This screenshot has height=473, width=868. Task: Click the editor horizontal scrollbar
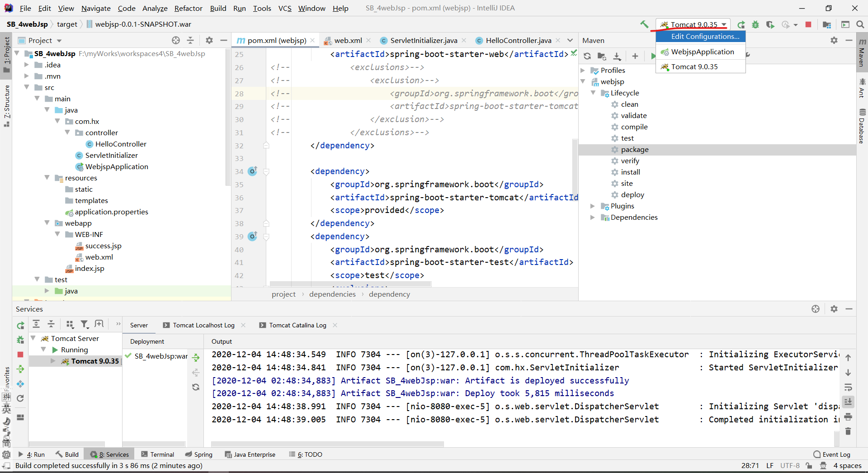pyautogui.click(x=350, y=284)
